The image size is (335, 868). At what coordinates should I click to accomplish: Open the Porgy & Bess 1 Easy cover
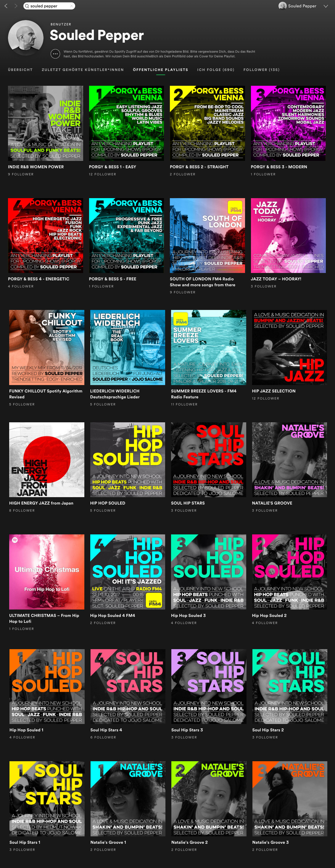point(126,123)
